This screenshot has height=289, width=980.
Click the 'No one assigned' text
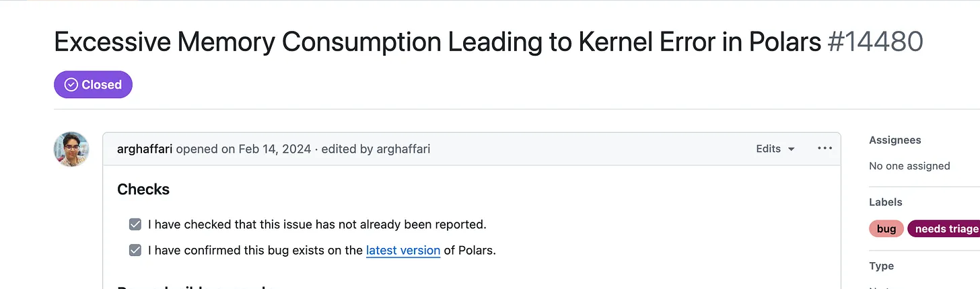(909, 166)
